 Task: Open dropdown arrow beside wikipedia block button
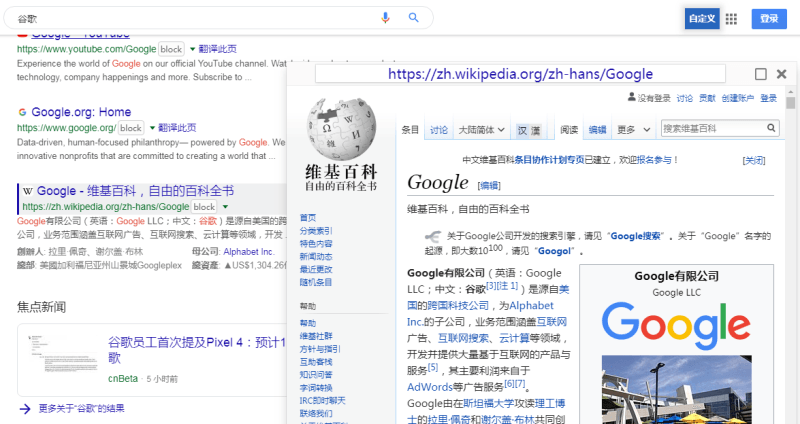225,207
